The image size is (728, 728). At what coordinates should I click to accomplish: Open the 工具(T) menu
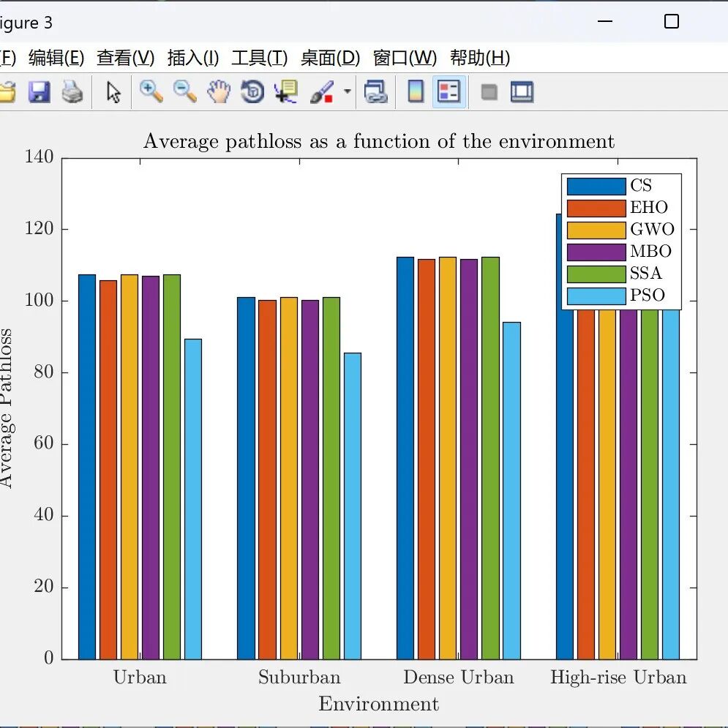(x=260, y=58)
